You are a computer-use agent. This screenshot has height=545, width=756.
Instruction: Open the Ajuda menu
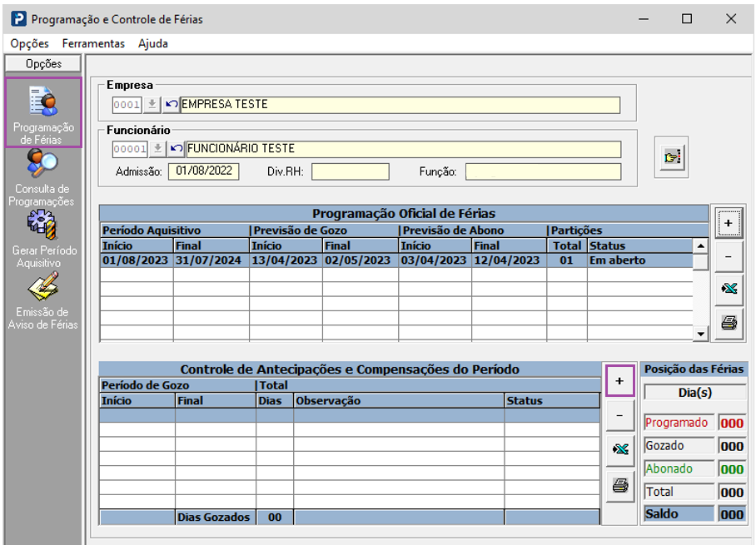click(x=153, y=43)
